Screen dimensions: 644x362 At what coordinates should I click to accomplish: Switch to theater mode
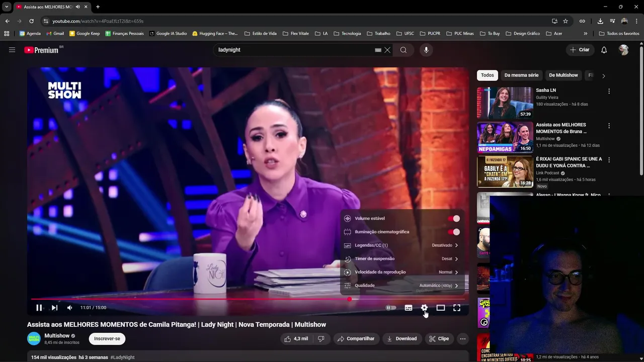[x=440, y=308]
